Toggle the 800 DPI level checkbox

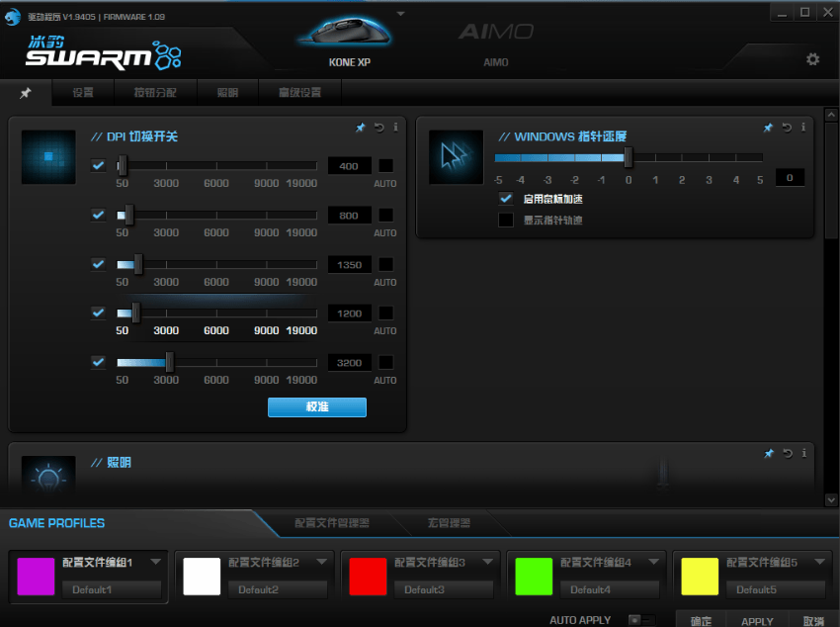click(x=98, y=215)
